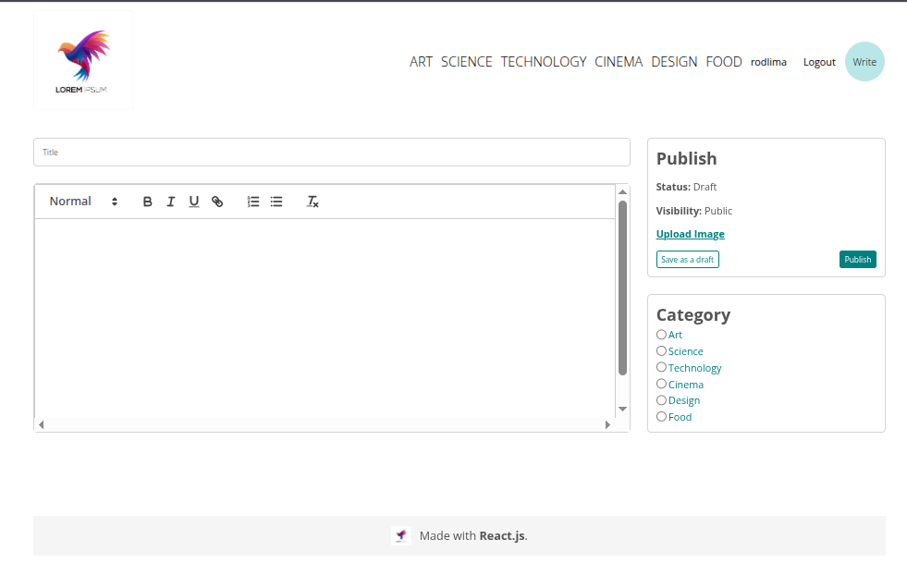Click the Upload Image link
907x588 pixels.
[690, 235]
